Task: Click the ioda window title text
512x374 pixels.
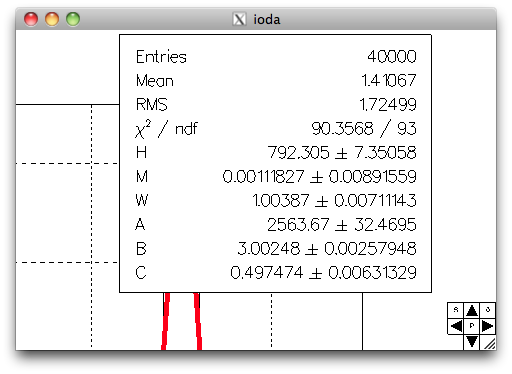Action: tap(267, 19)
